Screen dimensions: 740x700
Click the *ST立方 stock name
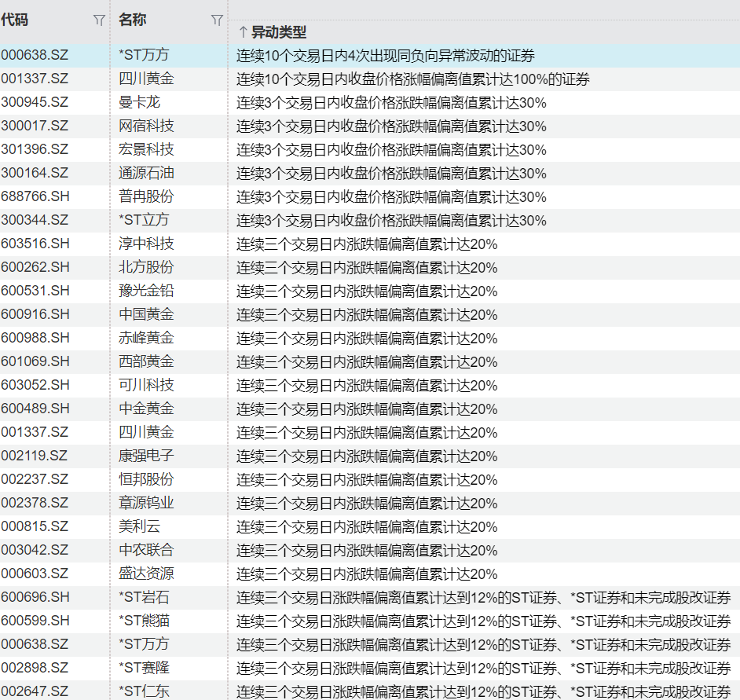point(144,221)
